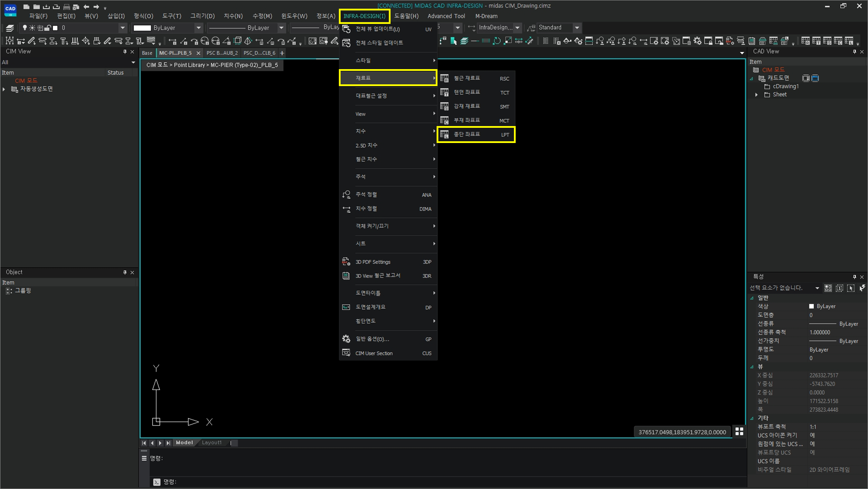
Task: Add a new drawing tab with plus
Action: (x=282, y=53)
